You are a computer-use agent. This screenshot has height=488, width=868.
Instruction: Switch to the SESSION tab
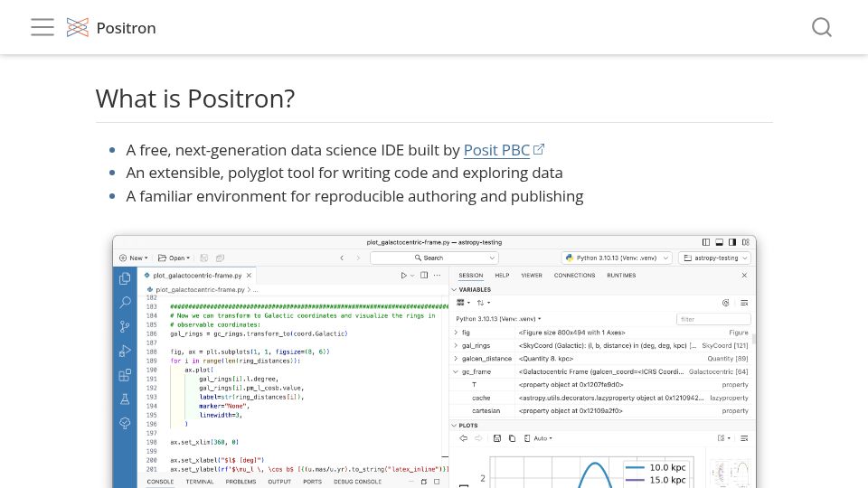(471, 275)
